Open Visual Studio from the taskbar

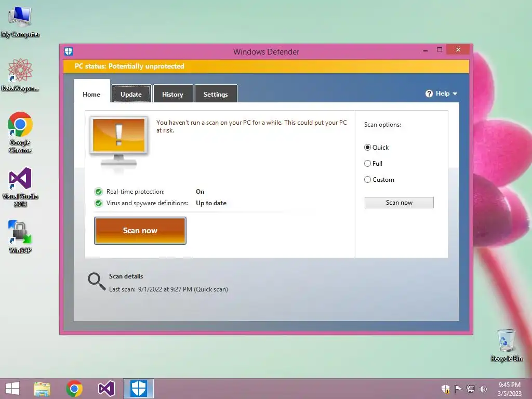[x=106, y=389]
